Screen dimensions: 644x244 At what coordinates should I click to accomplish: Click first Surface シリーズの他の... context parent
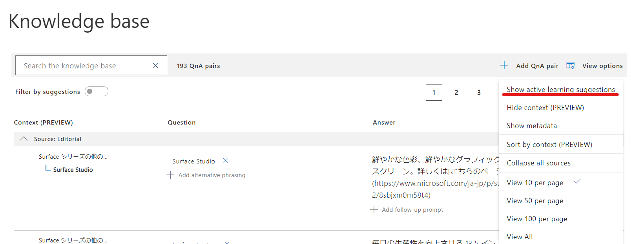click(73, 157)
